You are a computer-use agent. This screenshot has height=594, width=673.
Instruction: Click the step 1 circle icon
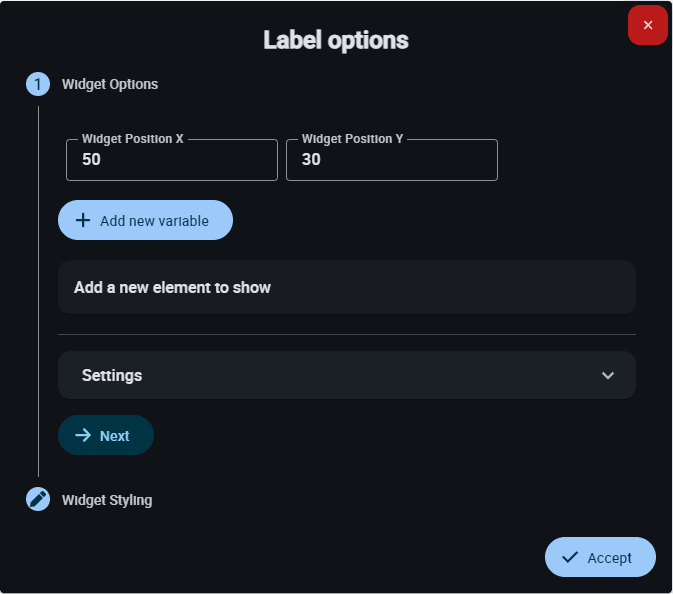(38, 84)
